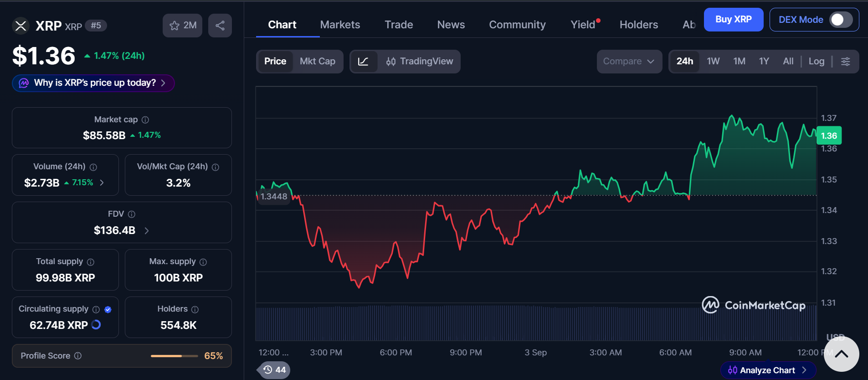Click Analyze Chart button
868x380 pixels.
point(768,370)
